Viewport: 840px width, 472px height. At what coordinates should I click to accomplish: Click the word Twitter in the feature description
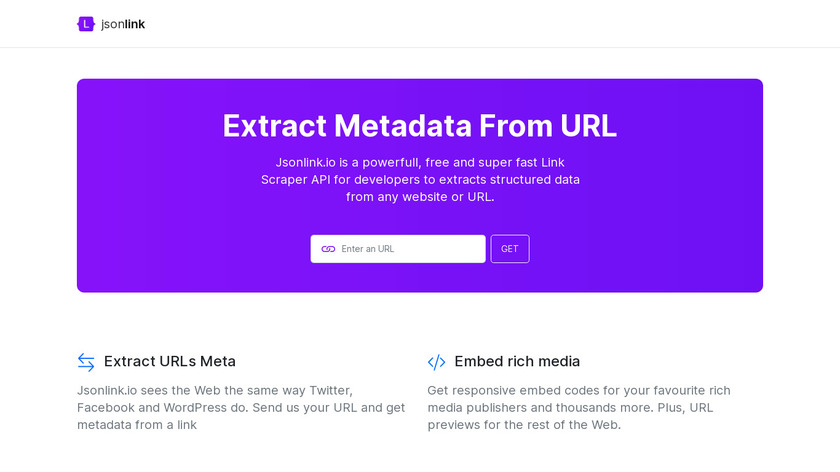click(325, 390)
